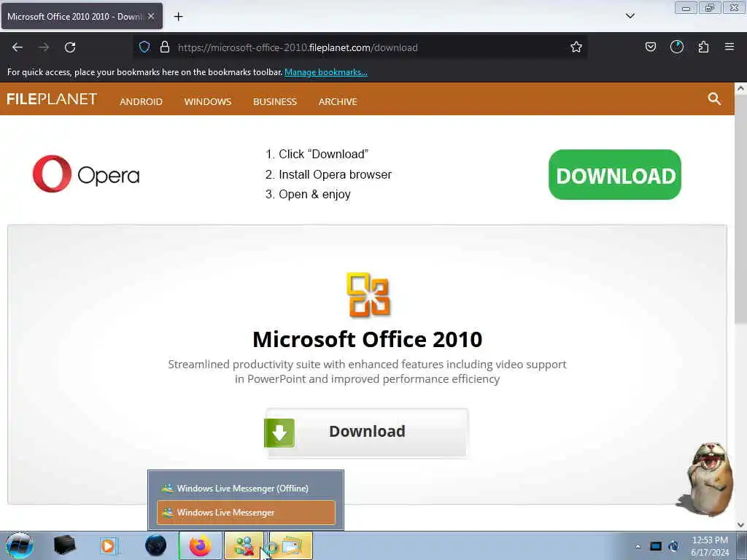Select Windows Live Messenger (Offline) in jump list
747x560 pixels.
pos(246,489)
